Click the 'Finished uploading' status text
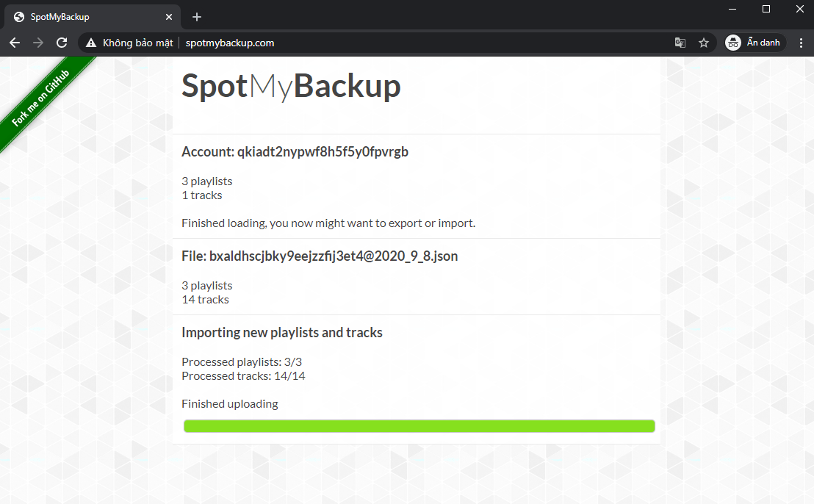 pyautogui.click(x=230, y=404)
